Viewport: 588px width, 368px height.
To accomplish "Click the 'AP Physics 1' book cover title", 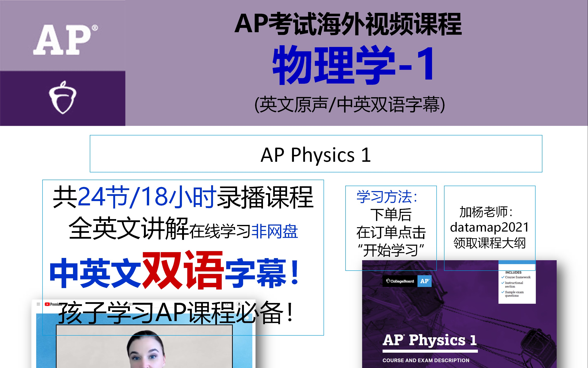I will click(x=430, y=340).
